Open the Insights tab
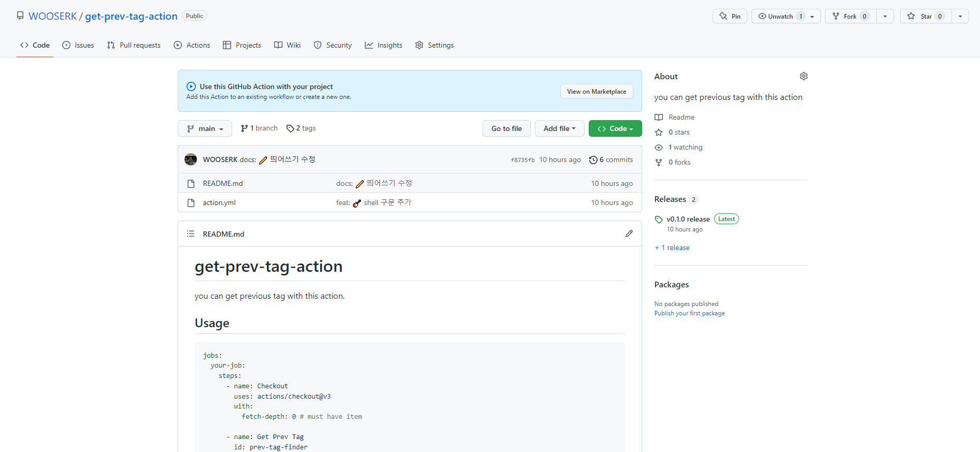The image size is (980, 452). (x=384, y=45)
